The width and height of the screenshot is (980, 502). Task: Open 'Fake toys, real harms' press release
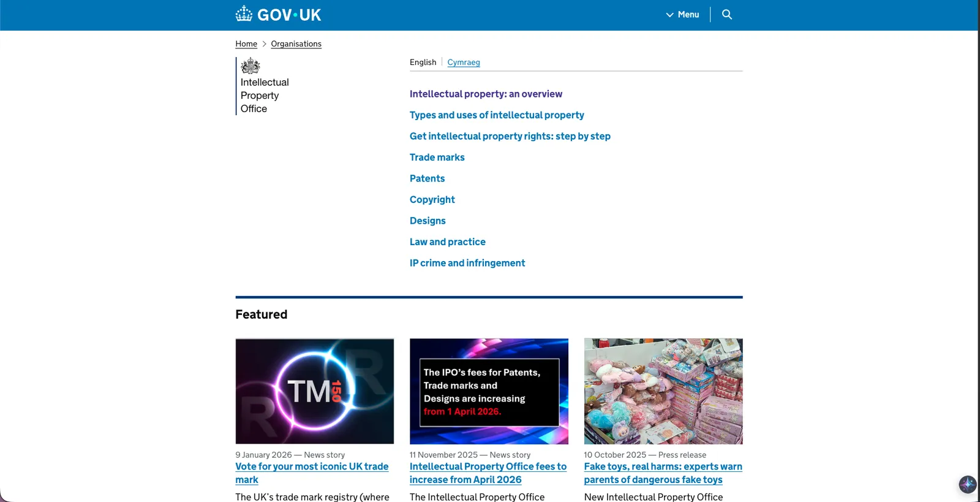pos(663,473)
